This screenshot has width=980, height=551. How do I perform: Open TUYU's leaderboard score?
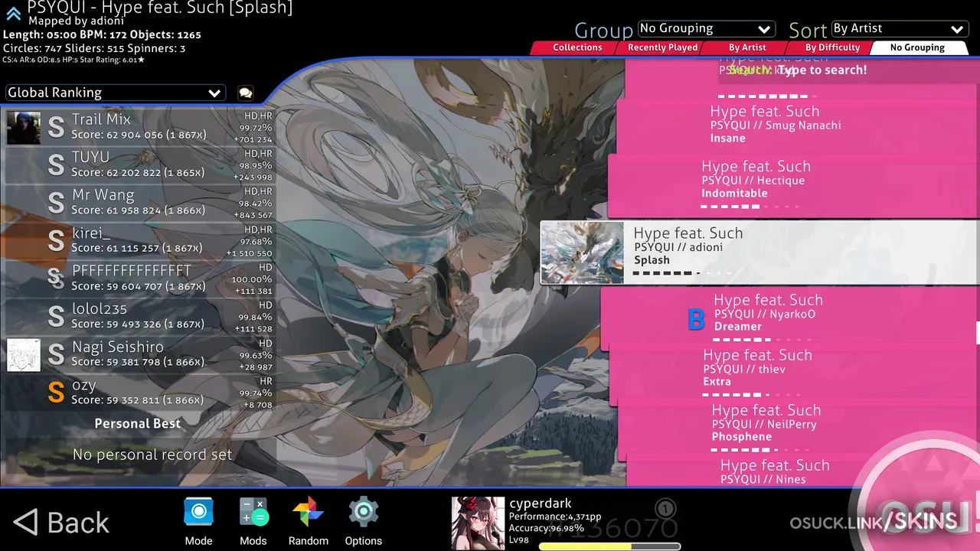point(139,165)
